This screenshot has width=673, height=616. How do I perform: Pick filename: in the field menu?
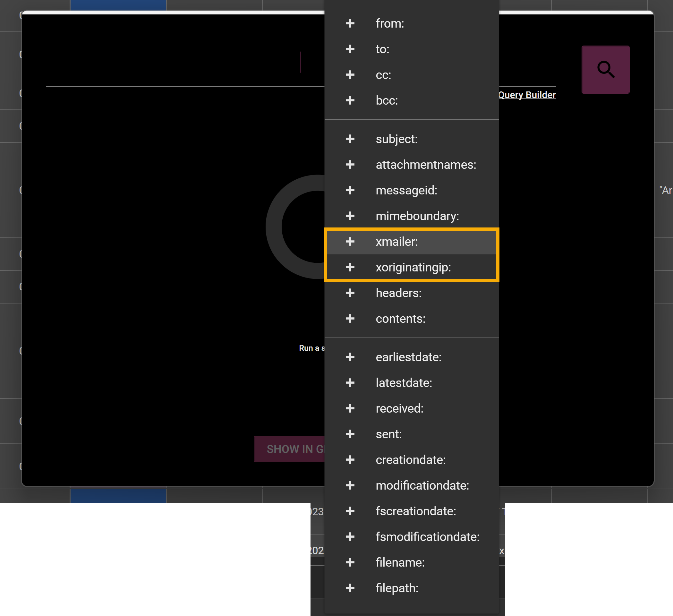(x=400, y=562)
